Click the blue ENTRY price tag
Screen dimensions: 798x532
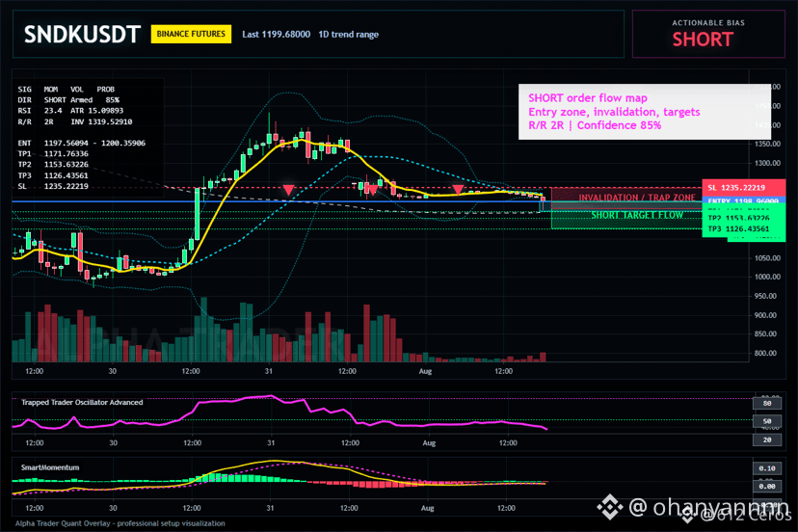(743, 201)
